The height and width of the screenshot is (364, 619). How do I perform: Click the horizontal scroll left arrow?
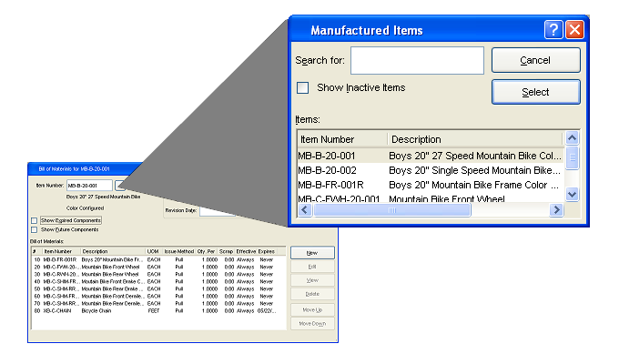304,210
